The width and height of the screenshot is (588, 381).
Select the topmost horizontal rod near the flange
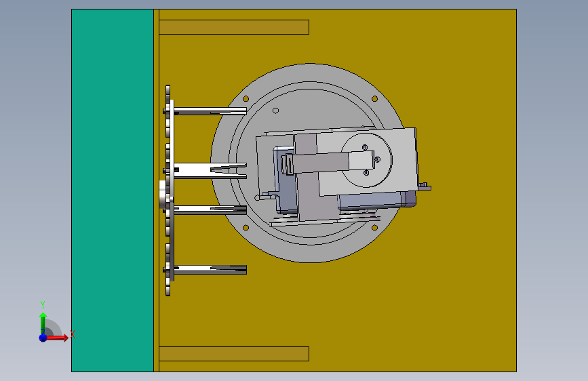click(x=210, y=111)
